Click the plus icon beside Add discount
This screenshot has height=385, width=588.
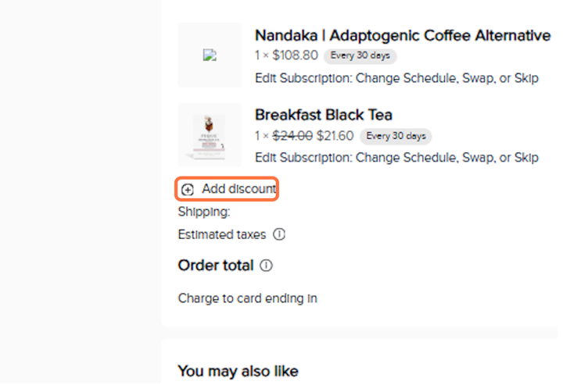188,190
